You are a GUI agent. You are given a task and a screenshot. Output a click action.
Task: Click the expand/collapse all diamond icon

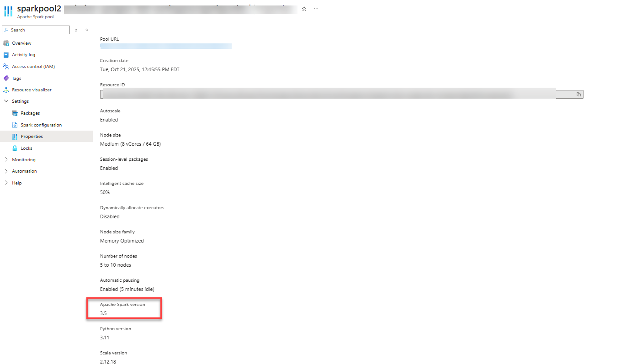[x=76, y=30]
